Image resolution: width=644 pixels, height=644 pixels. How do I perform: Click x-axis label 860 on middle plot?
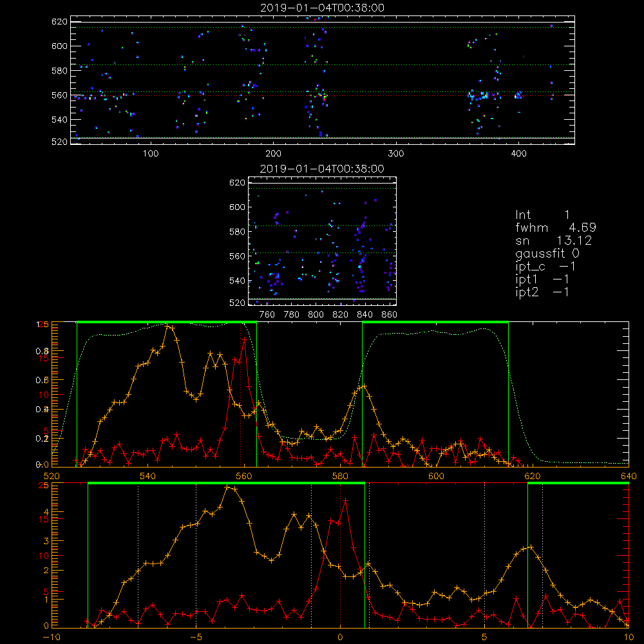pos(389,315)
